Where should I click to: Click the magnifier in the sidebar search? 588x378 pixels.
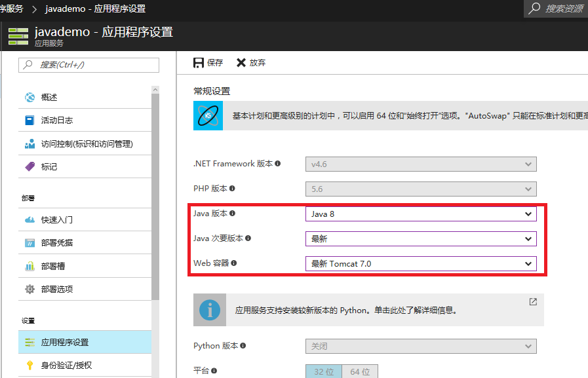pos(28,65)
